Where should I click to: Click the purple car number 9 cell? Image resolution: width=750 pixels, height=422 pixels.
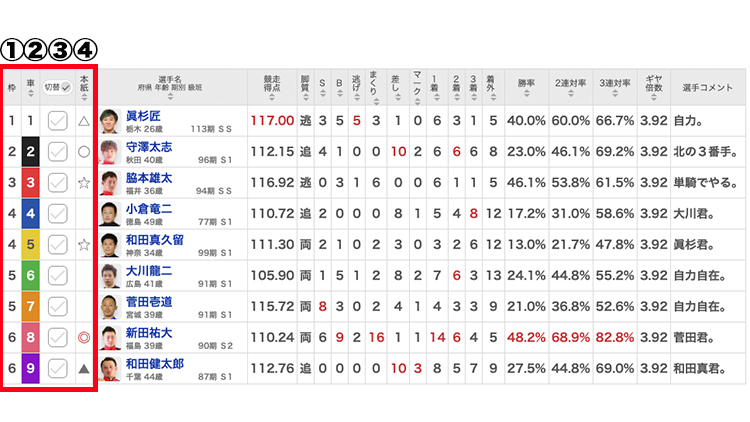coord(31,368)
